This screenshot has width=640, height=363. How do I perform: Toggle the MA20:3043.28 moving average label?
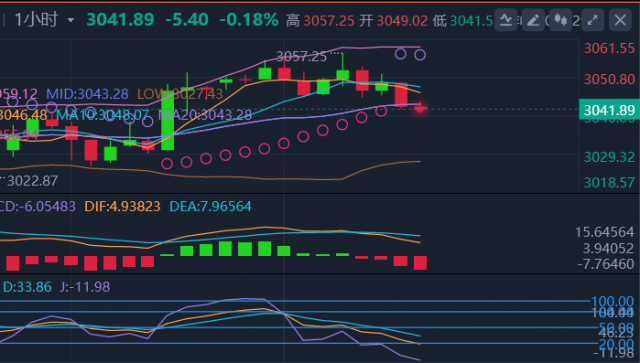tap(205, 115)
